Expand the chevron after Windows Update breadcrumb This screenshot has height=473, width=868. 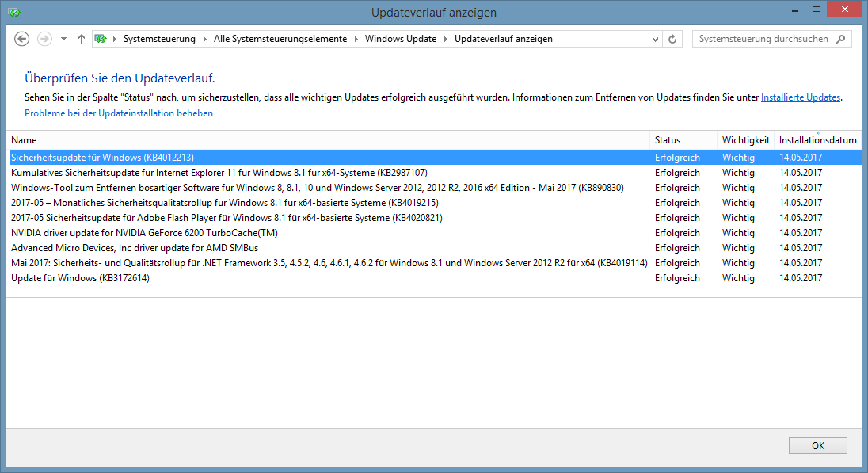(446, 39)
